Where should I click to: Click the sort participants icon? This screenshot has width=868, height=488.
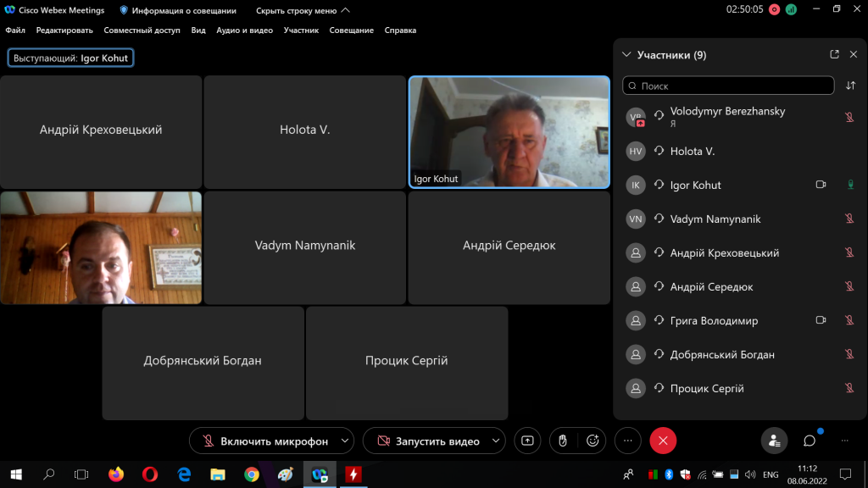click(851, 86)
